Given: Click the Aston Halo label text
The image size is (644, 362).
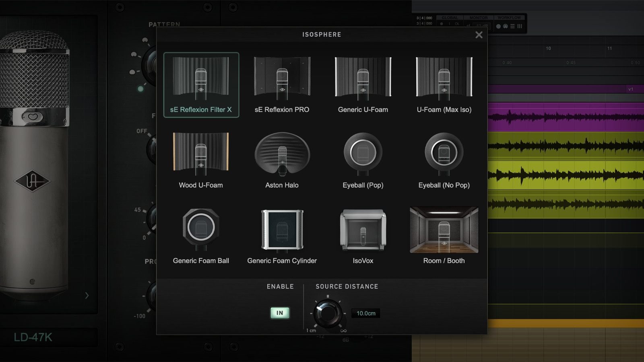Looking at the screenshot, I should pos(282,185).
